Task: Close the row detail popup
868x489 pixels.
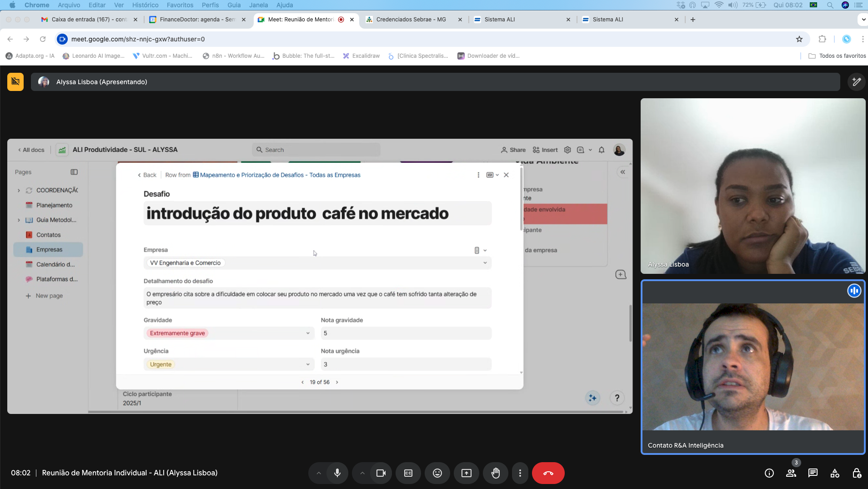Action: pyautogui.click(x=506, y=175)
